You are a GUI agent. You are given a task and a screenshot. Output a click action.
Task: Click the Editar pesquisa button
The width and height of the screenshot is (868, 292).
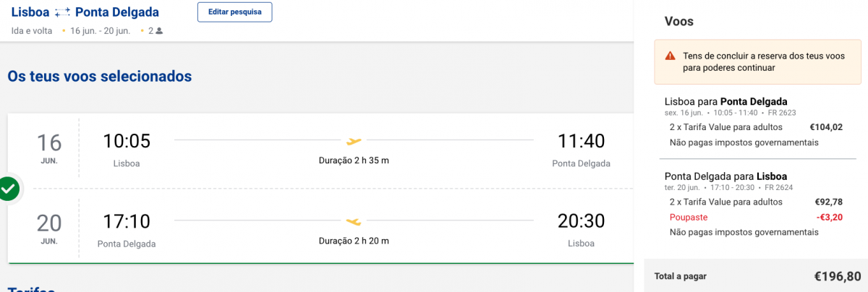click(x=234, y=12)
